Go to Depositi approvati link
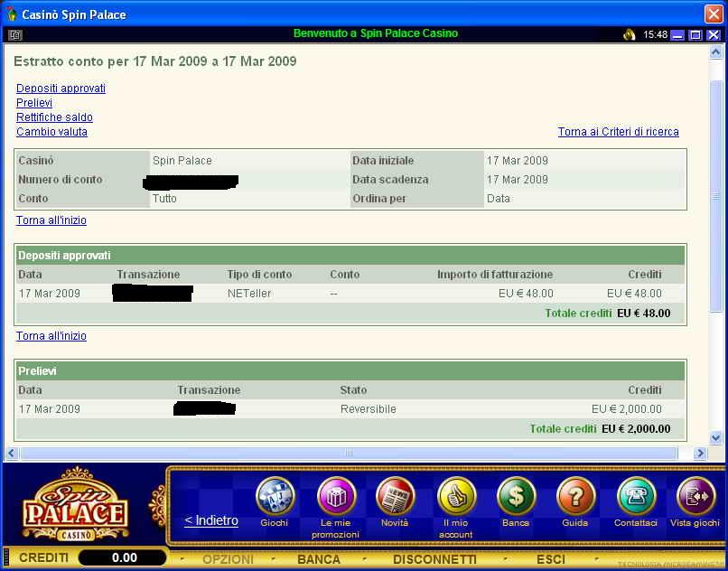 click(61, 89)
